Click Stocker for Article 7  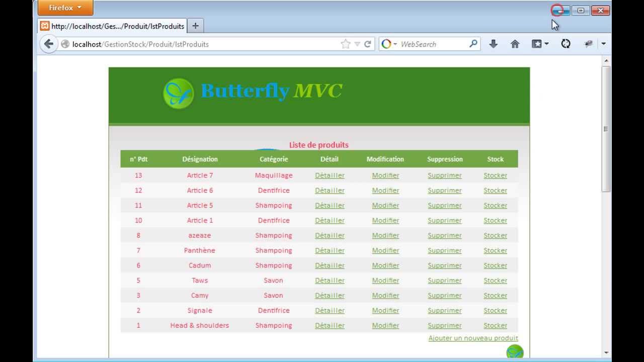click(495, 175)
